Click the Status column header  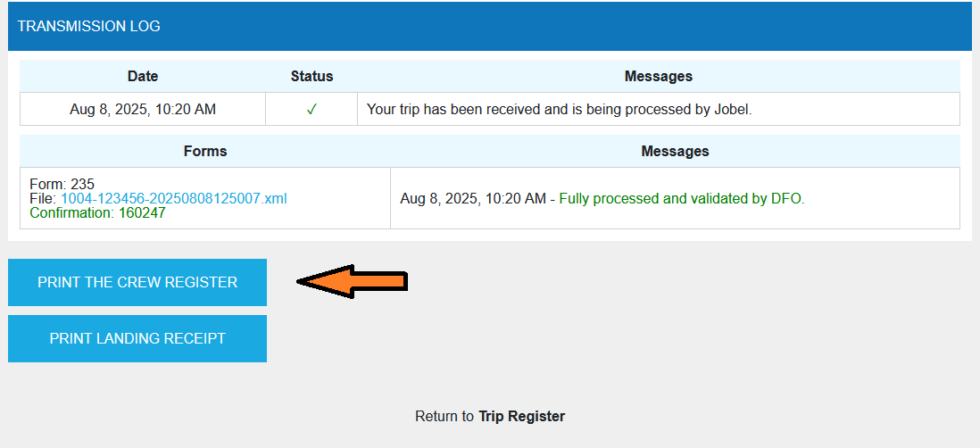pyautogui.click(x=311, y=76)
